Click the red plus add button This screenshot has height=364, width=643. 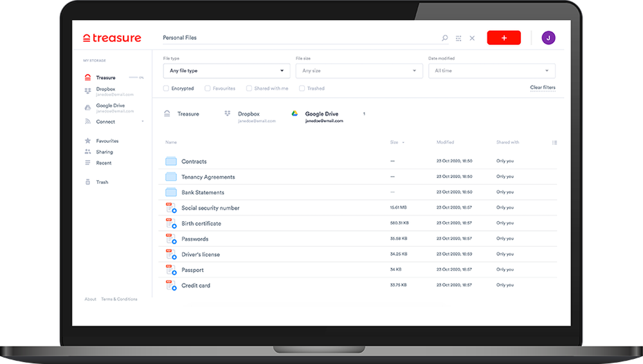click(503, 38)
